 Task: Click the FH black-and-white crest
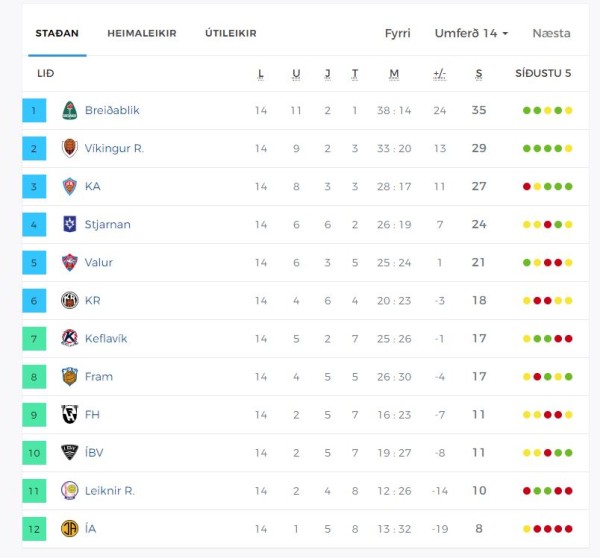coord(70,414)
